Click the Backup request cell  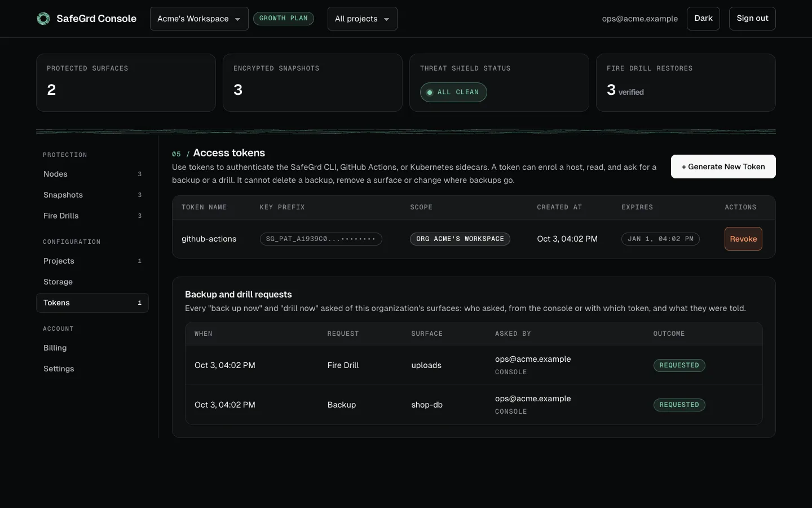(x=342, y=405)
